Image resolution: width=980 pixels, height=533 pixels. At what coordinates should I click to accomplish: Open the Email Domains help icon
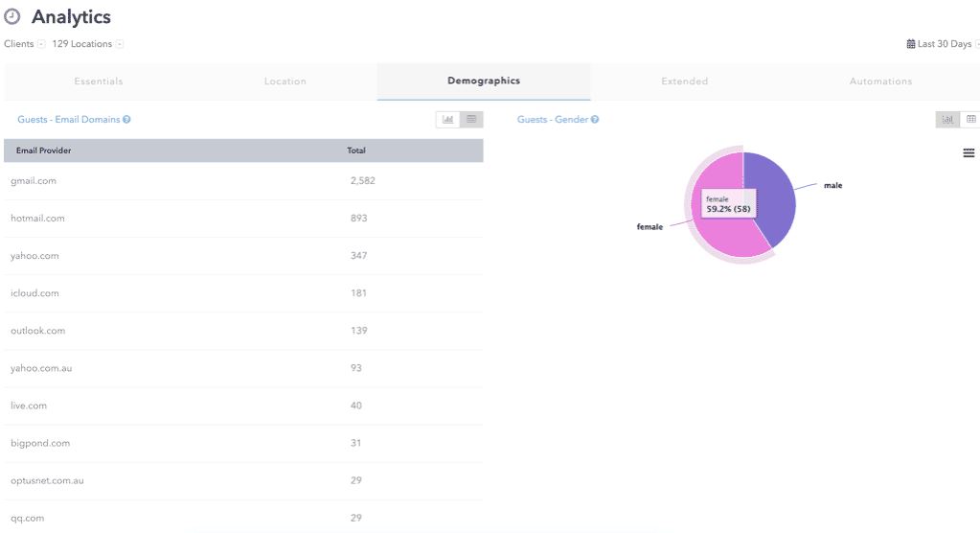pos(126,120)
